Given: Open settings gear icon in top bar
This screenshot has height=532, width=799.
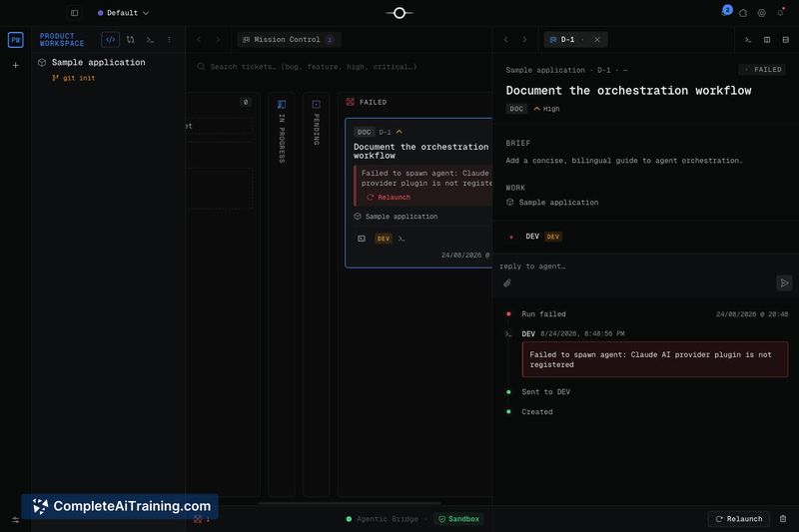Looking at the screenshot, I should (762, 13).
